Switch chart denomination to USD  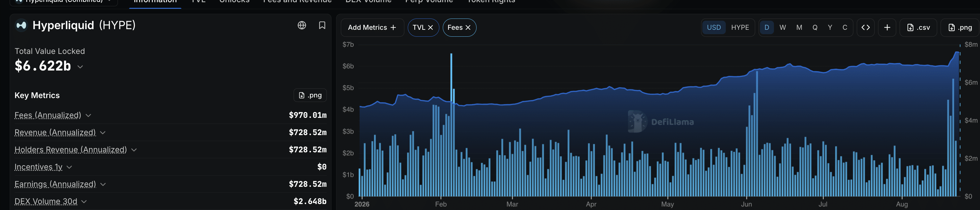pyautogui.click(x=714, y=28)
